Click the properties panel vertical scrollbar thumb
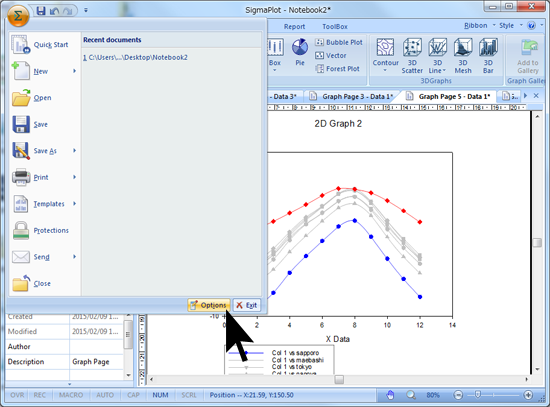The width and height of the screenshot is (550, 407). click(x=128, y=335)
